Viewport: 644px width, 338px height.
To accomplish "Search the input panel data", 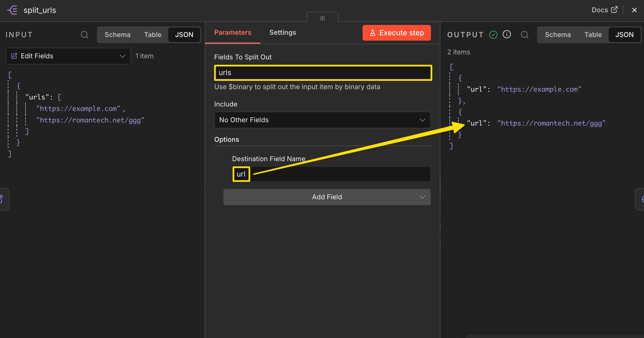I will tap(84, 35).
